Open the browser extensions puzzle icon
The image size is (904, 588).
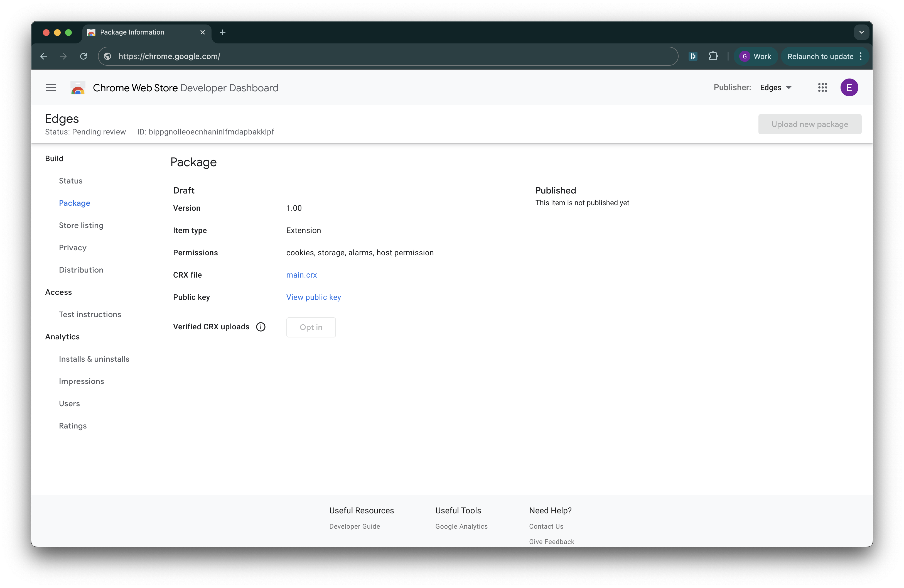pos(713,56)
